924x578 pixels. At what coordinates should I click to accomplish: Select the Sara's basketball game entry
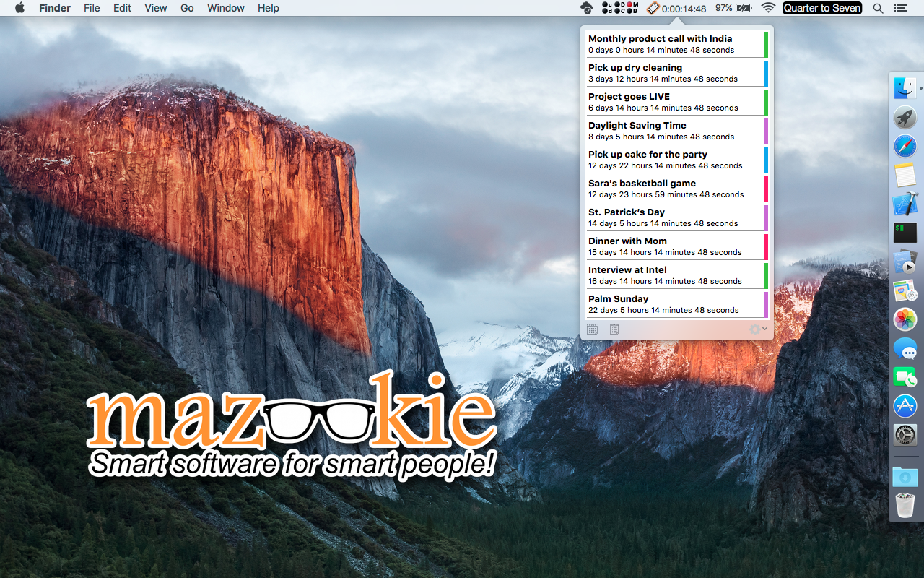[676, 189]
